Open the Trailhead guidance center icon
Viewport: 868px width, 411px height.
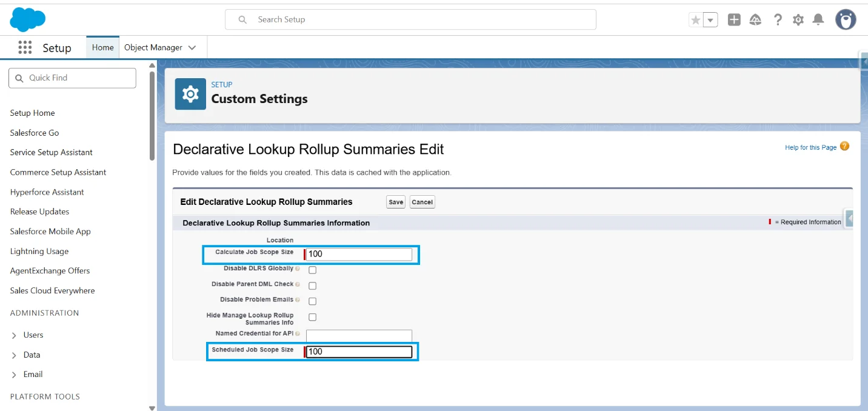[x=755, y=19]
